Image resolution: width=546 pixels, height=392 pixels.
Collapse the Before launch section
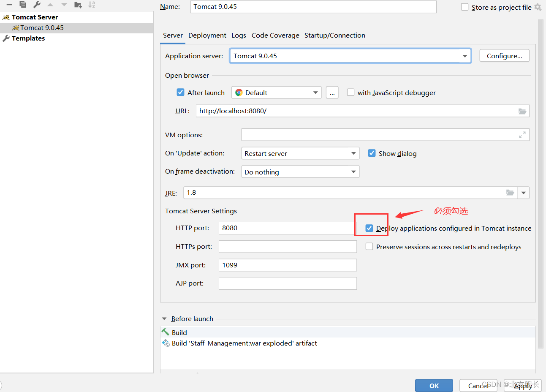pos(164,318)
